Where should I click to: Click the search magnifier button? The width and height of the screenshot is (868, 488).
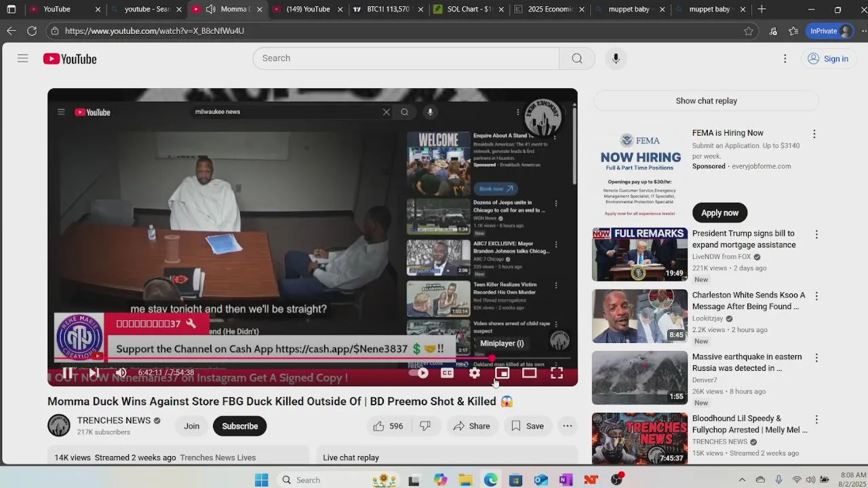click(x=577, y=58)
